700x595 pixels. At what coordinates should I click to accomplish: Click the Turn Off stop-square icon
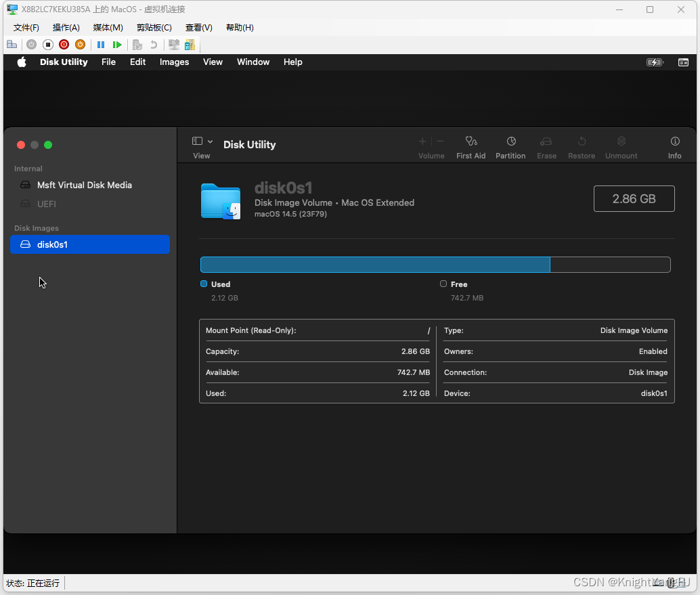click(48, 45)
